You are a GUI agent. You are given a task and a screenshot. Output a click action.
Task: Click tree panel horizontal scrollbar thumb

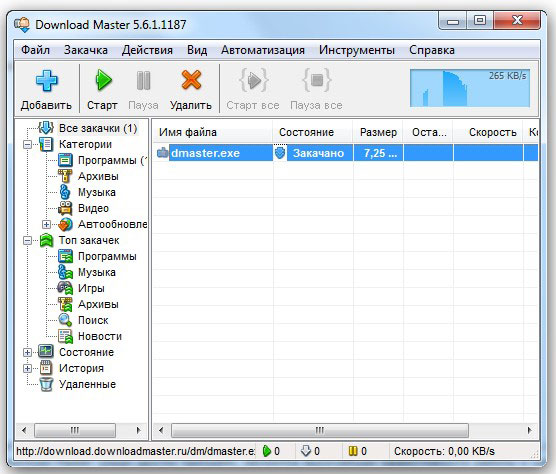point(75,430)
